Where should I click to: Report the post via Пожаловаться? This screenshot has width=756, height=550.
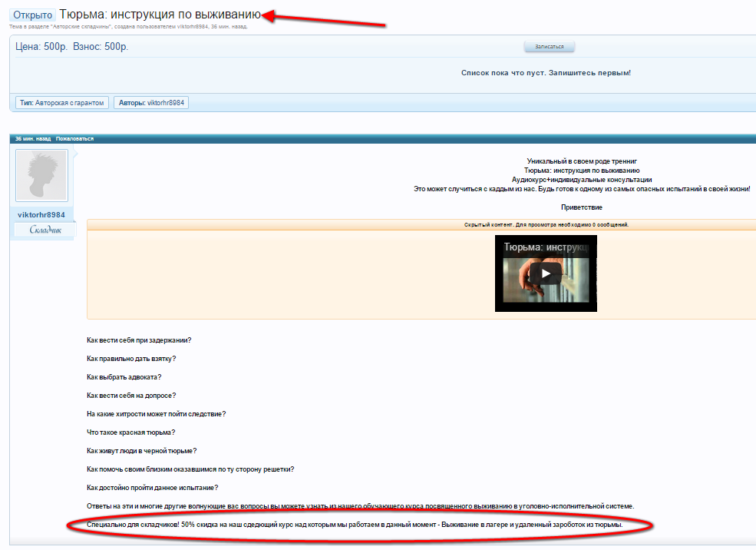[74, 139]
